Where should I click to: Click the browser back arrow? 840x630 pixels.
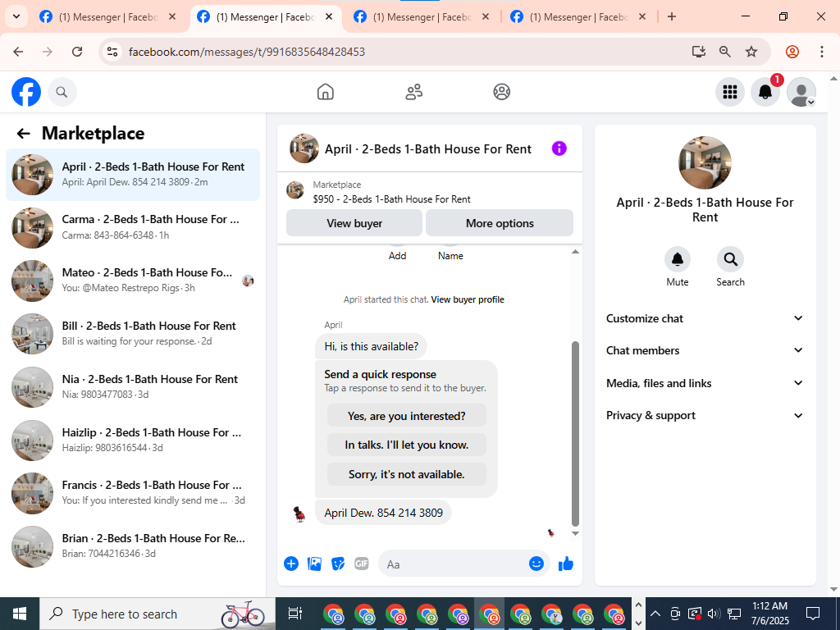18,52
